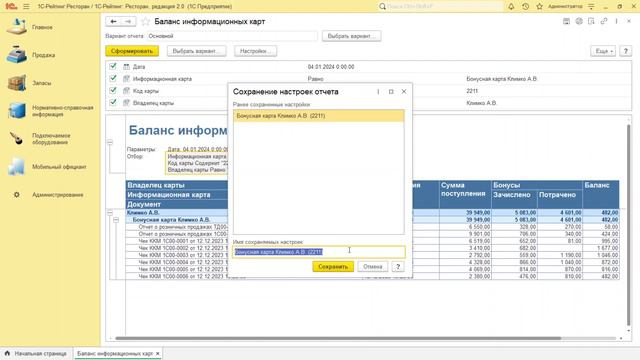Viewport: 640px width, 360px height.
Task: Click the Баланс column header
Action: (601, 194)
